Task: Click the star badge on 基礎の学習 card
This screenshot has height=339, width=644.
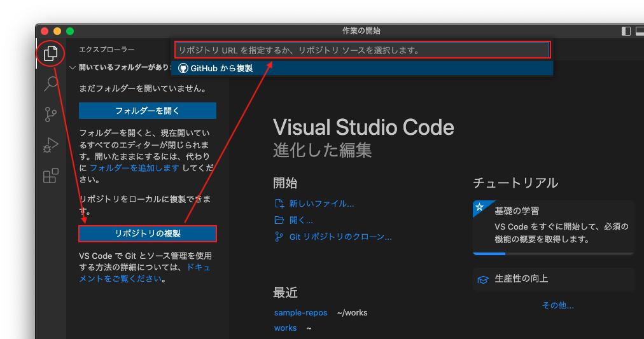Action: (479, 207)
